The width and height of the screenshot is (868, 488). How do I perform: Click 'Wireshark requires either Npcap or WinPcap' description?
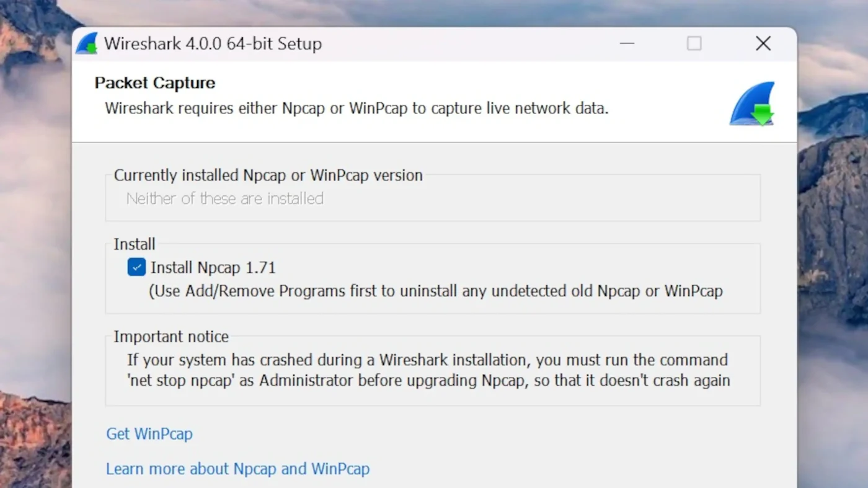coord(356,109)
